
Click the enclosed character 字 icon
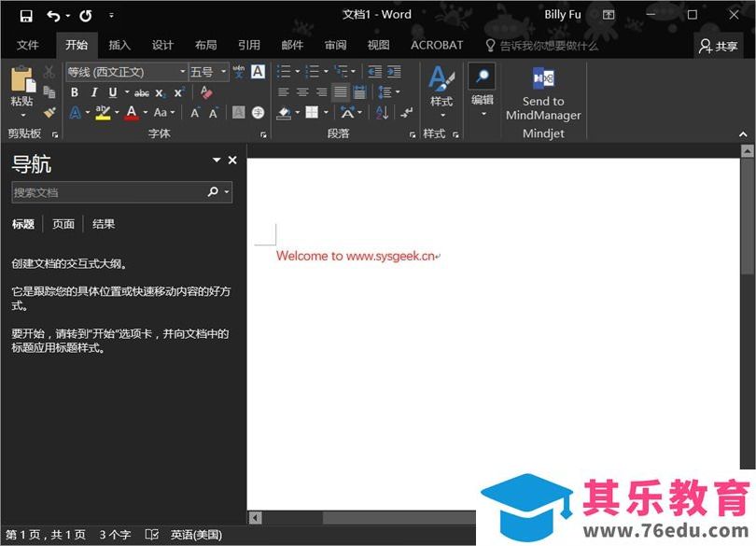pyautogui.click(x=259, y=112)
